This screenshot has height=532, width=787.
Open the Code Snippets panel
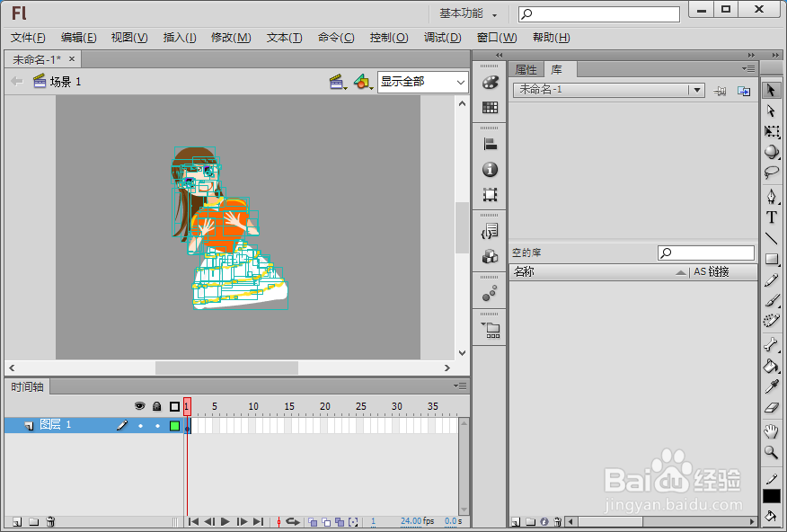490,231
